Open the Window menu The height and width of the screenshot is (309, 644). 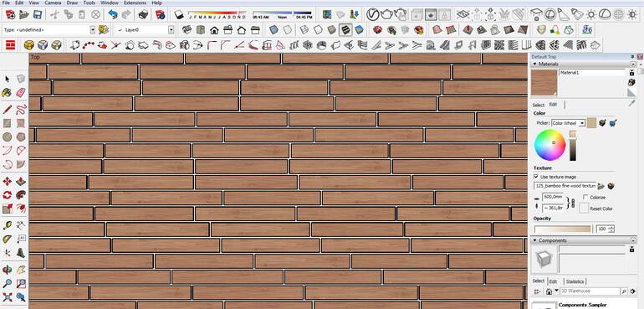point(110,3)
